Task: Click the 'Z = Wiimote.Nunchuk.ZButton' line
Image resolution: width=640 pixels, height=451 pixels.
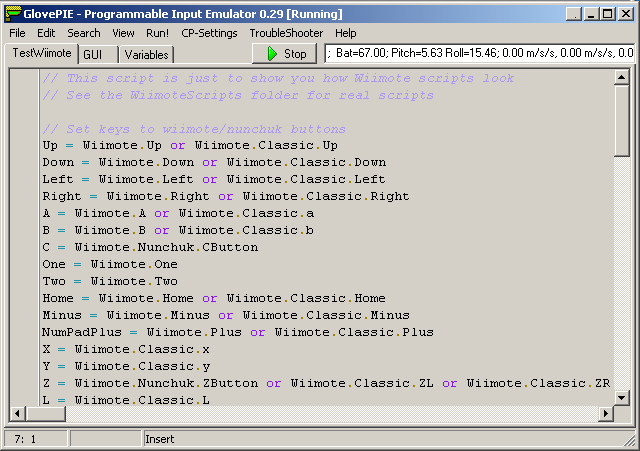Action: coord(326,384)
